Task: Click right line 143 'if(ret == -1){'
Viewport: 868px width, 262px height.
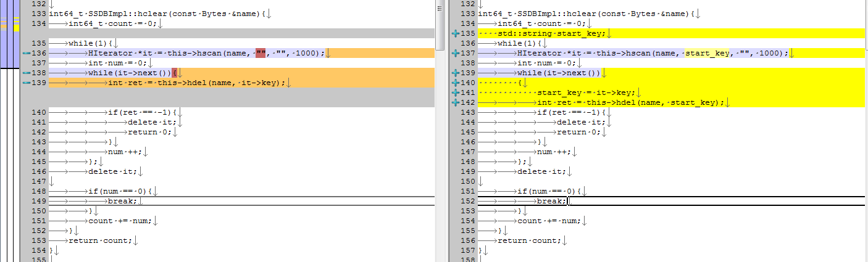Action: [x=572, y=112]
